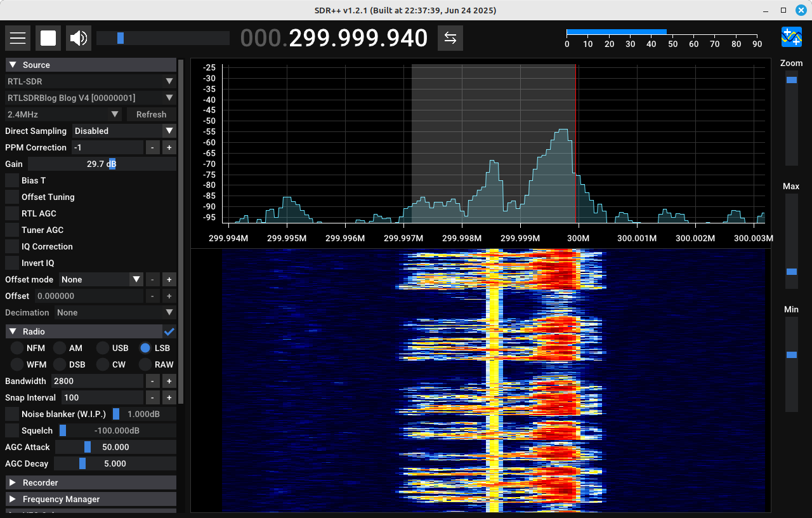812x518 pixels.
Task: Click the tuning mode swap arrows icon
Action: pos(450,38)
